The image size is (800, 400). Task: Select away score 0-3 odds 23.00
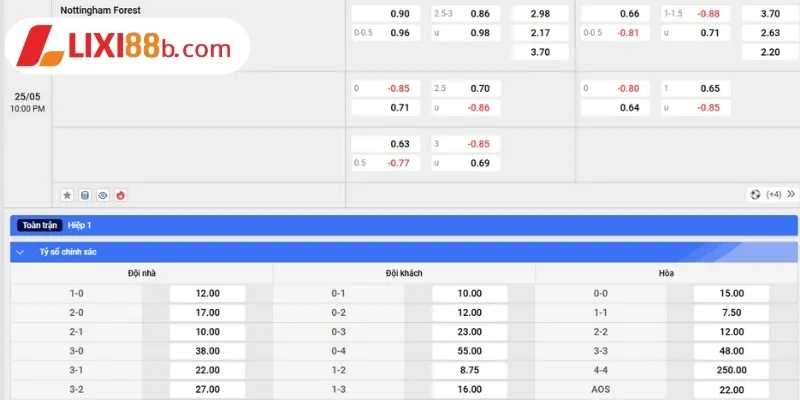[x=469, y=332]
